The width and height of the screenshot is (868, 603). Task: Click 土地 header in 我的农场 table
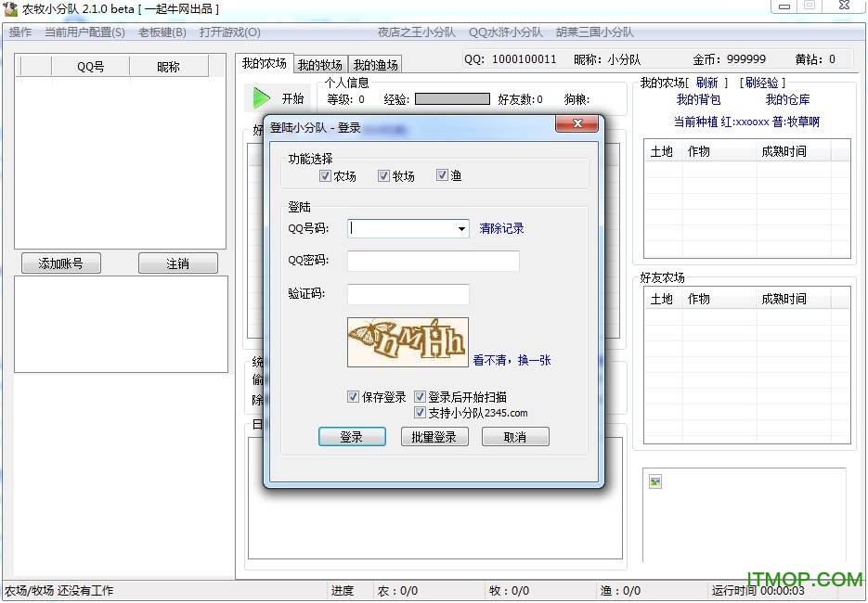(x=663, y=151)
